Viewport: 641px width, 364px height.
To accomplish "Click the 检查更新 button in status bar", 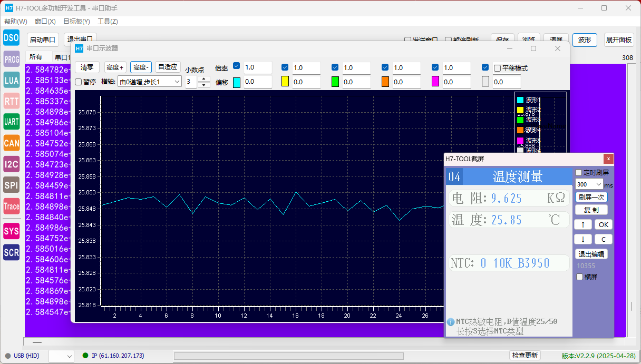I will [525, 356].
